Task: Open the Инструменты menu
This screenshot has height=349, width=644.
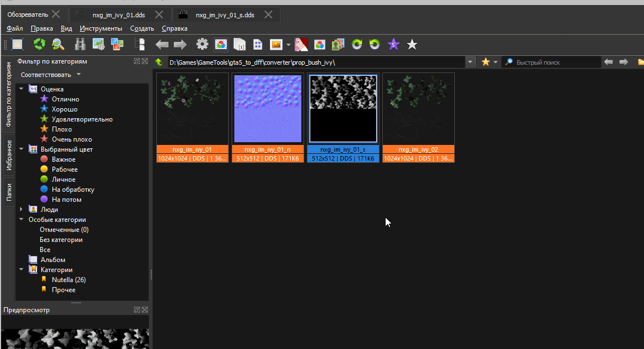Action: [x=100, y=28]
